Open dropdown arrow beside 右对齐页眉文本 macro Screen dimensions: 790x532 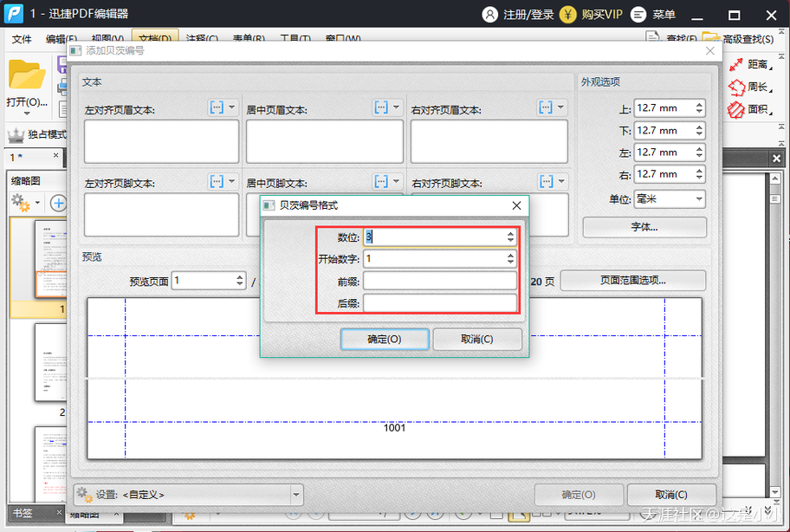(560, 107)
